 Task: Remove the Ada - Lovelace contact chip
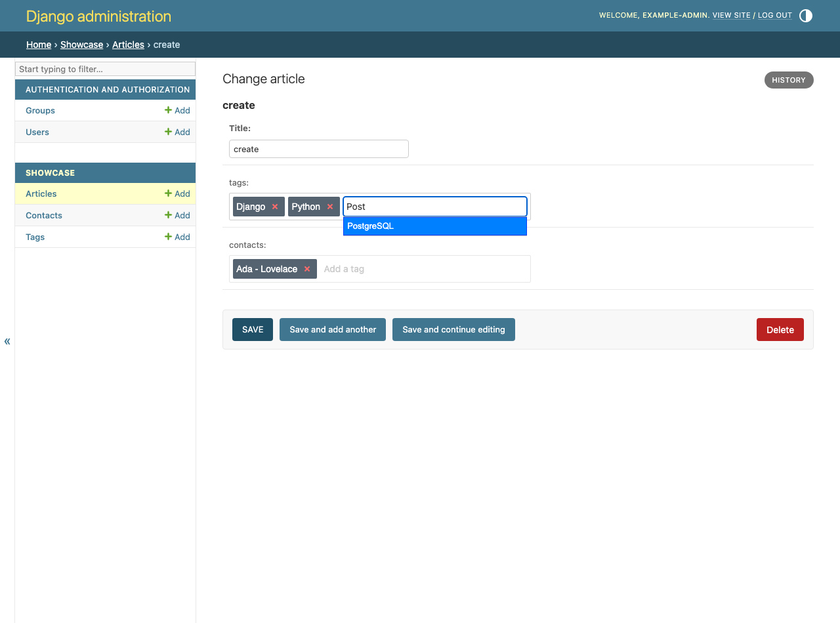tap(306, 269)
